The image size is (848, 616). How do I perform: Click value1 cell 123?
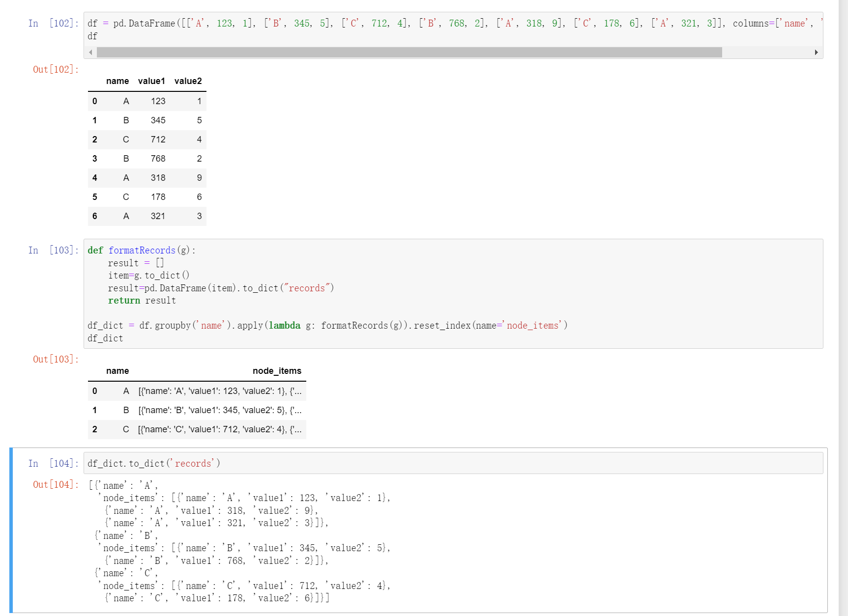[x=158, y=101]
